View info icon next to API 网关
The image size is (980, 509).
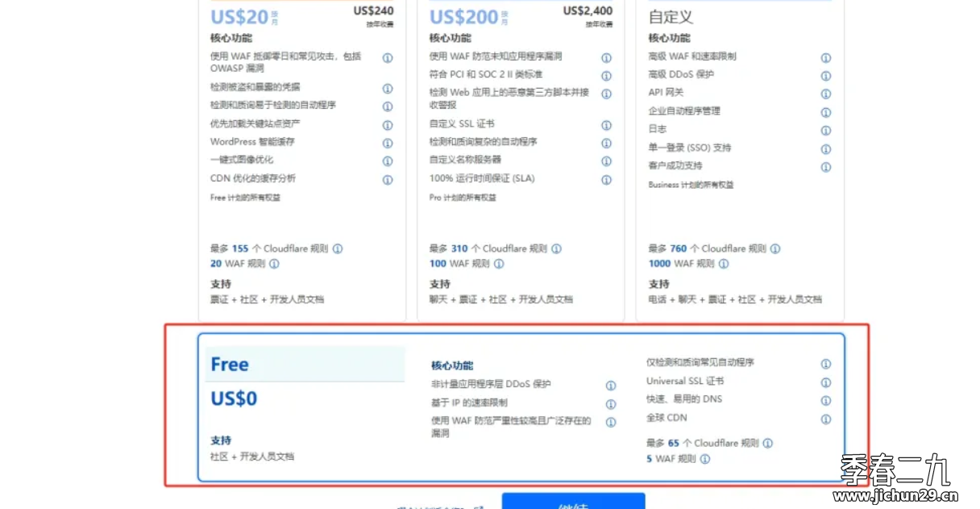tap(826, 94)
